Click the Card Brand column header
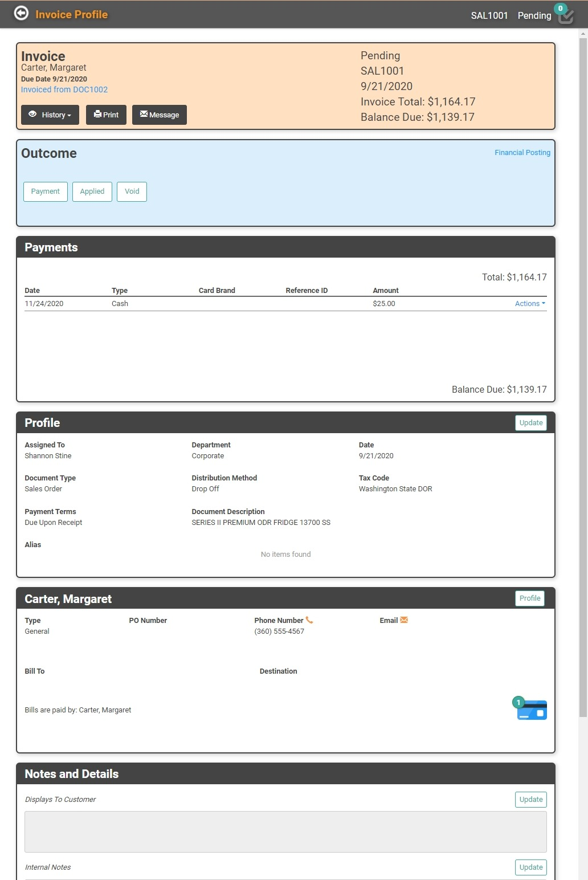This screenshot has height=880, width=588. pyautogui.click(x=217, y=291)
